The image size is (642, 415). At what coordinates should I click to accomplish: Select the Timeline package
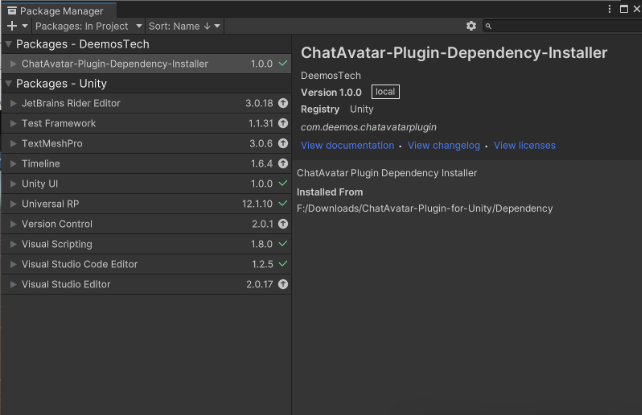[x=146, y=164]
